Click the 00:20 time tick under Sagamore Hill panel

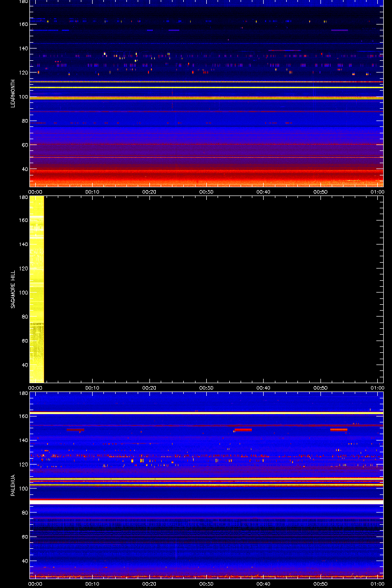pos(149,388)
